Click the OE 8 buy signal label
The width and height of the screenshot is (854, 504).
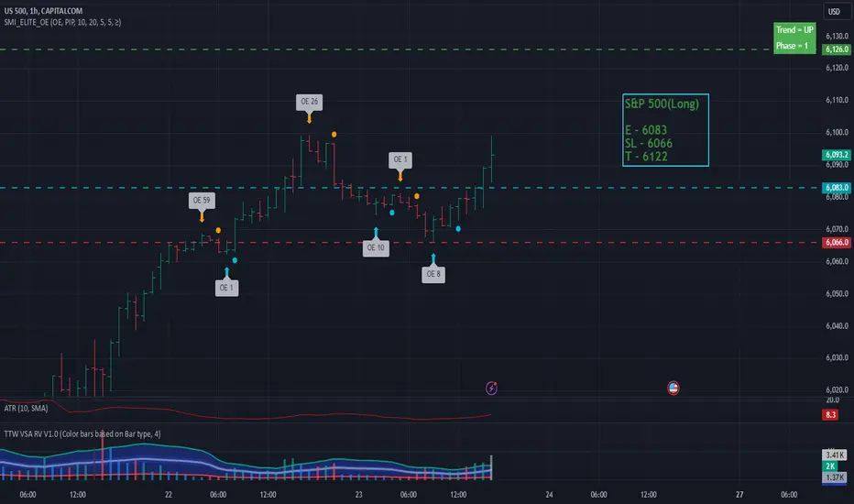pos(433,274)
